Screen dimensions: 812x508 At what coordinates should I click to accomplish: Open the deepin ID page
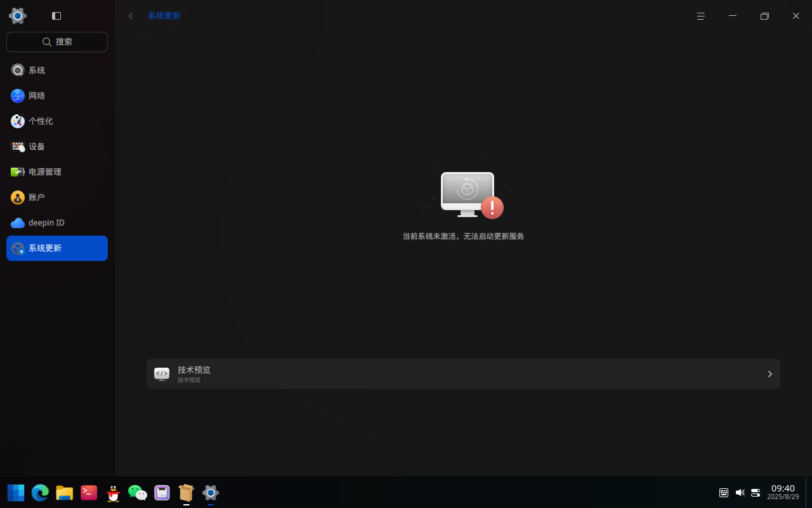[x=57, y=223]
